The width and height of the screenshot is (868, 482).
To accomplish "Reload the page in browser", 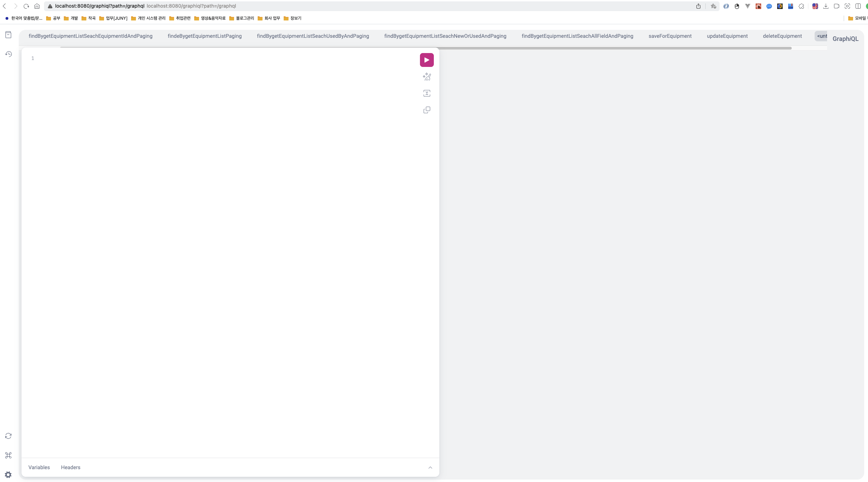I will 26,6.
